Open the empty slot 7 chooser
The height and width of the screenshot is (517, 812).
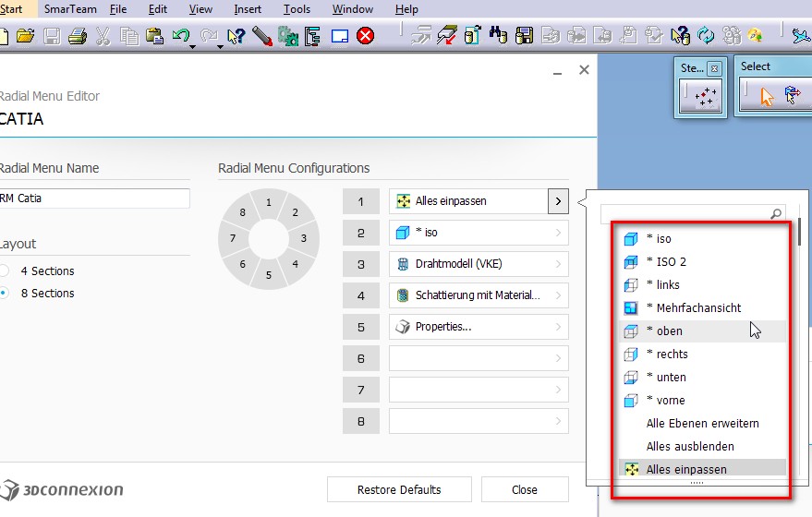[558, 390]
